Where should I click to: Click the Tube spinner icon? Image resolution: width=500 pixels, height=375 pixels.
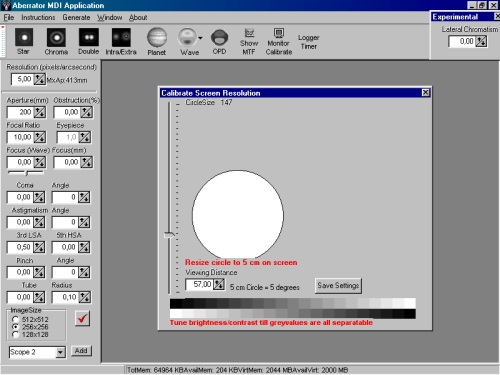[x=39, y=297]
